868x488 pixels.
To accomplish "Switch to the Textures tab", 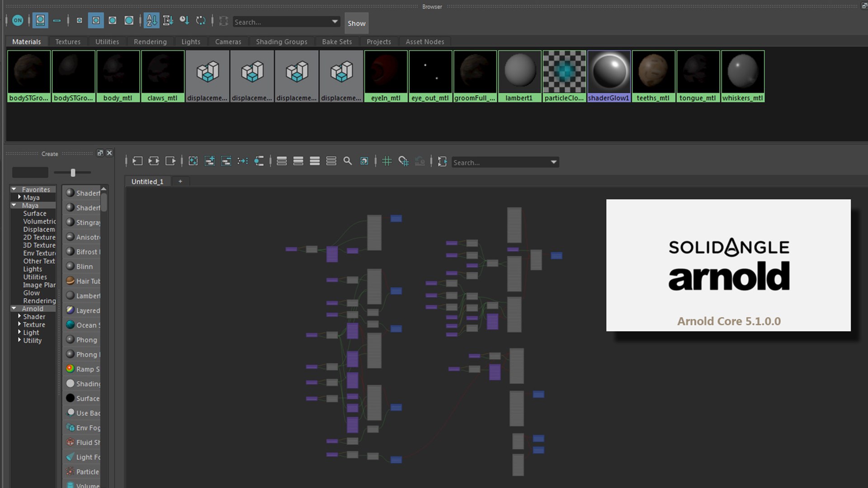I will (x=68, y=42).
